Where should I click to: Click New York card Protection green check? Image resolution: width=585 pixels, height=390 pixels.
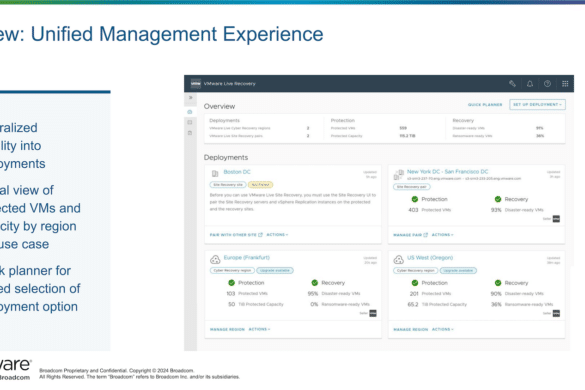(x=415, y=199)
